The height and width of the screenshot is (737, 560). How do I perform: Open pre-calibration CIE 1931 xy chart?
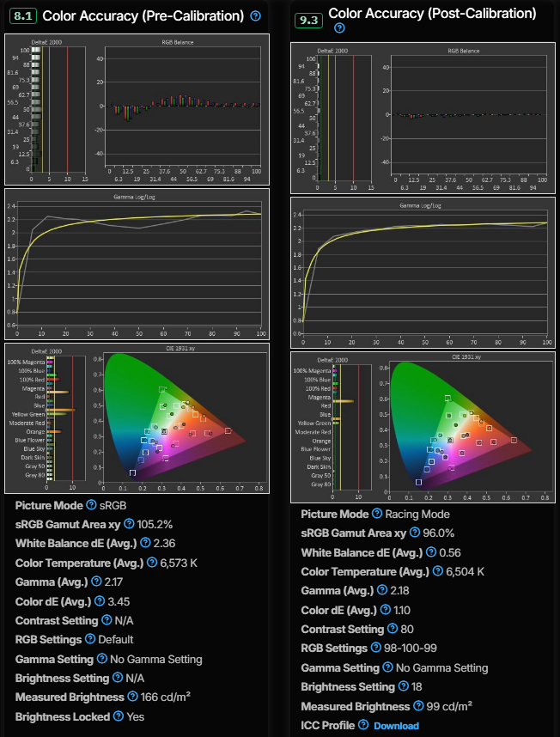pos(137,418)
